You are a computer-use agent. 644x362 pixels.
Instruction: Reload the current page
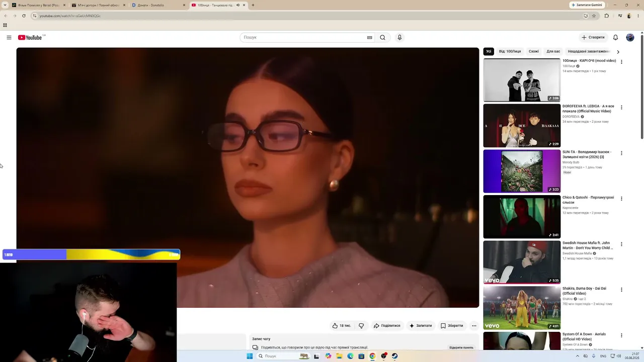[24, 16]
